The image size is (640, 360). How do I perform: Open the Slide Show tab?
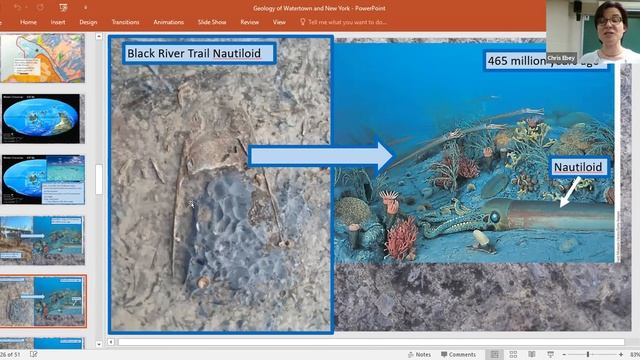(212, 22)
